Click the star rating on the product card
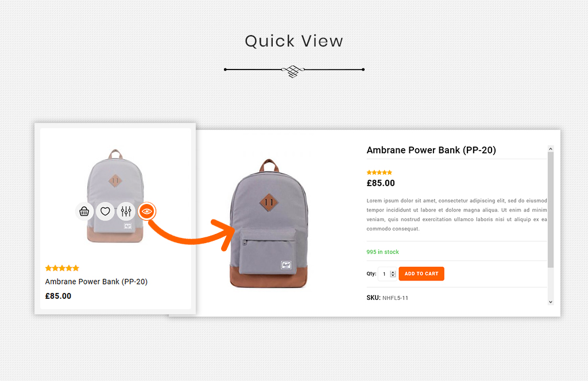The width and height of the screenshot is (588, 381). tap(62, 268)
